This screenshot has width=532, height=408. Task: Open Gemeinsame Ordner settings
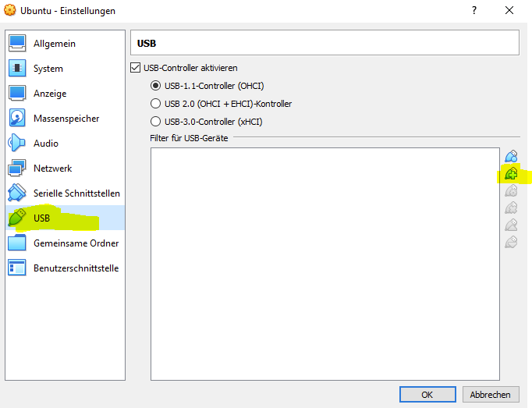point(65,243)
